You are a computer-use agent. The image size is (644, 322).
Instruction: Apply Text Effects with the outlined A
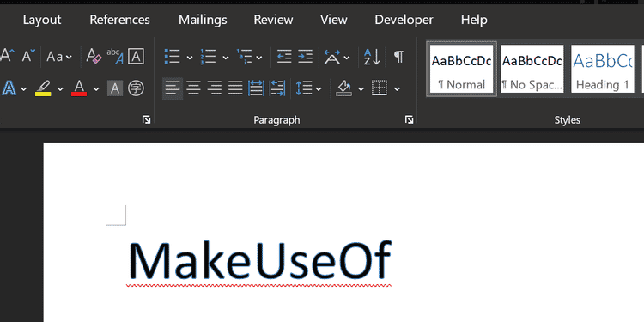[9, 88]
